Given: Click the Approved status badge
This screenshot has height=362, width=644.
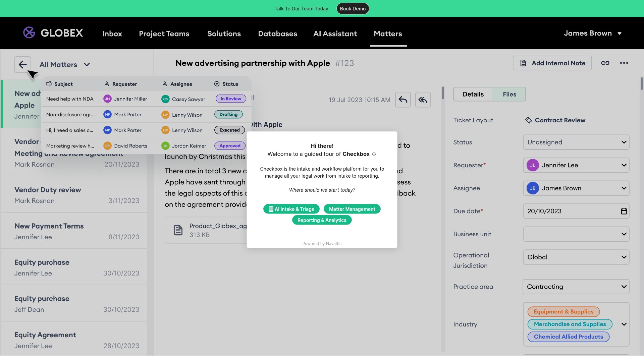Looking at the screenshot, I should click(230, 146).
